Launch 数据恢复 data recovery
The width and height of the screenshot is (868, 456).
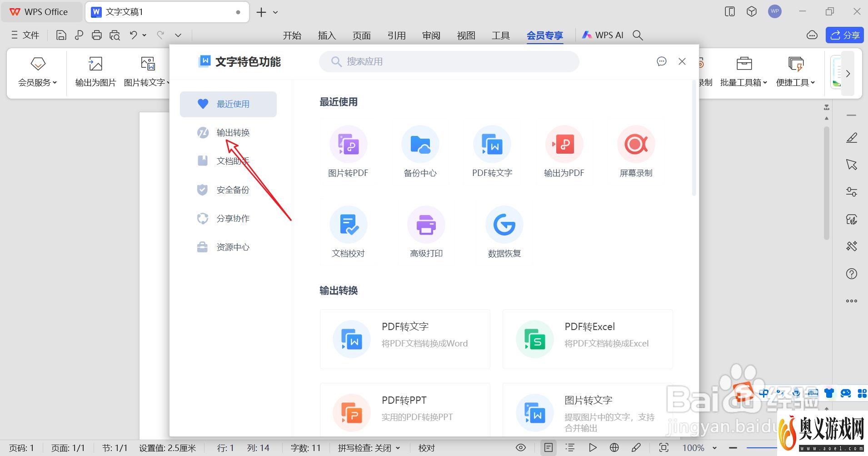(504, 225)
